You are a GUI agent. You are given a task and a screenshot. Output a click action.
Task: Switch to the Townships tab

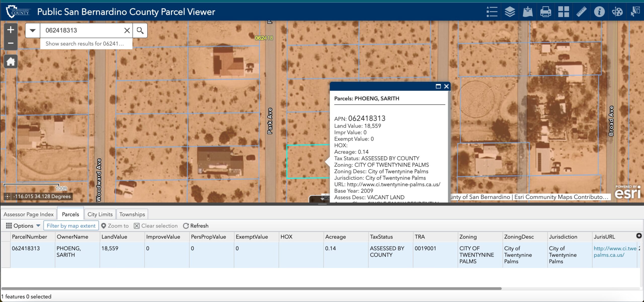[132, 214]
